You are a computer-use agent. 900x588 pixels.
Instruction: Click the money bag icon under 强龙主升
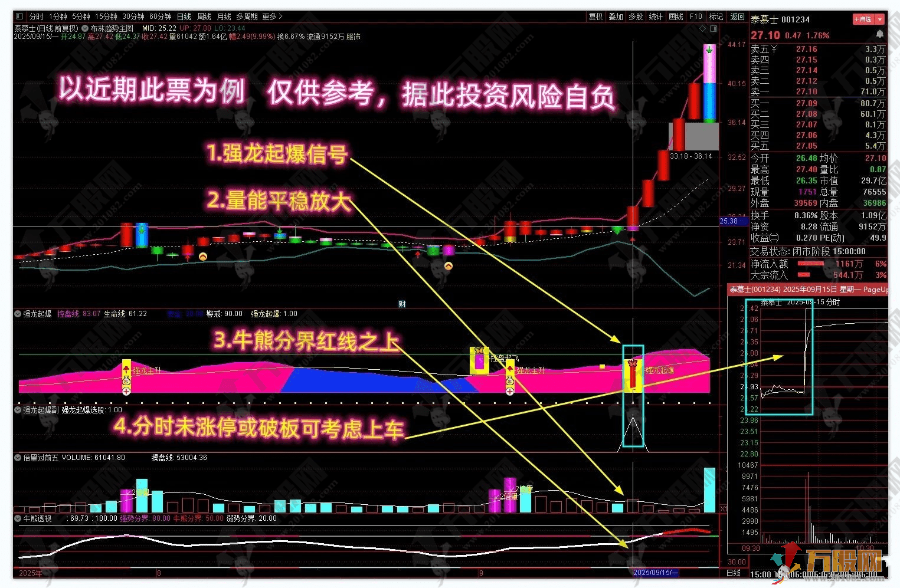pos(126,382)
